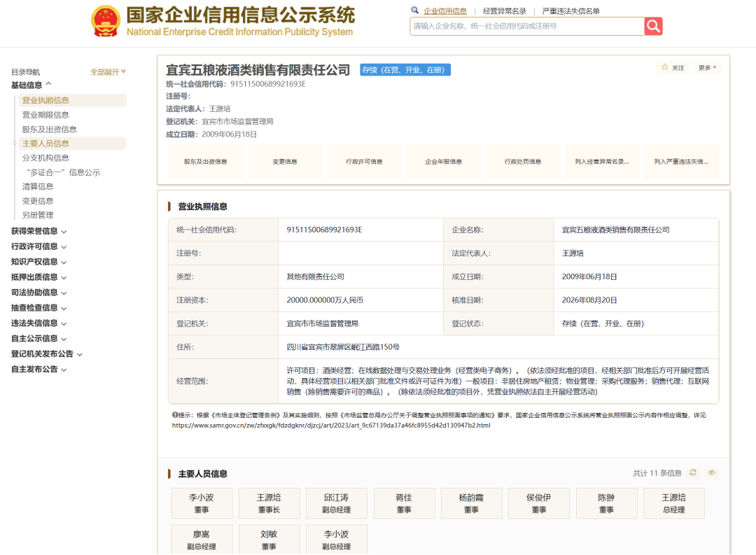This screenshot has width=756, height=555.
Task: Select the 企业信用信息 search tab
Action: [445, 10]
